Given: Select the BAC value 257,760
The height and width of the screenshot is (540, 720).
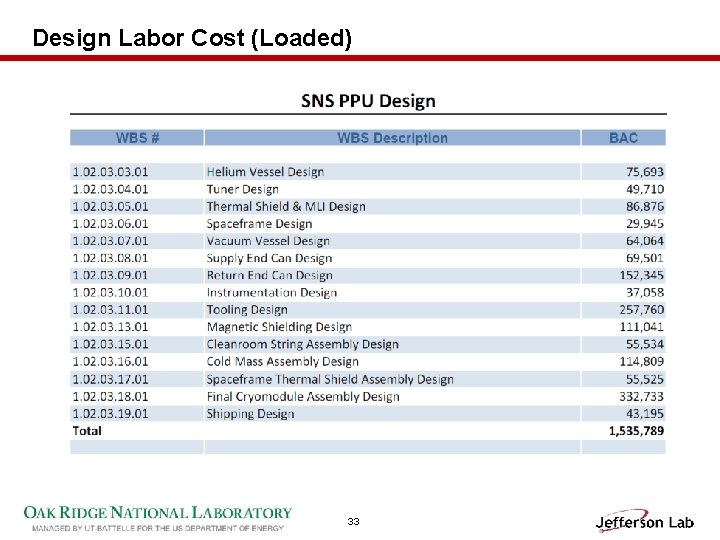Looking at the screenshot, I should click(642, 310).
